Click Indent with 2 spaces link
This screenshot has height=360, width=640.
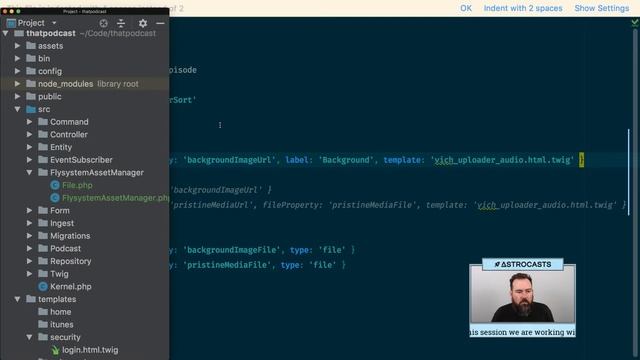pos(523,8)
